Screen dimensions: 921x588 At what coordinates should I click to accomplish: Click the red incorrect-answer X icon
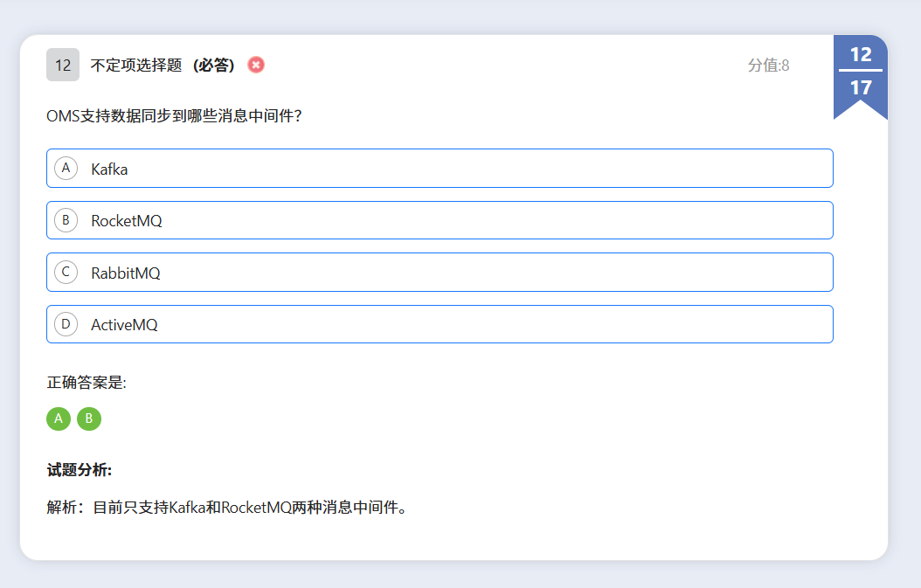coord(256,65)
